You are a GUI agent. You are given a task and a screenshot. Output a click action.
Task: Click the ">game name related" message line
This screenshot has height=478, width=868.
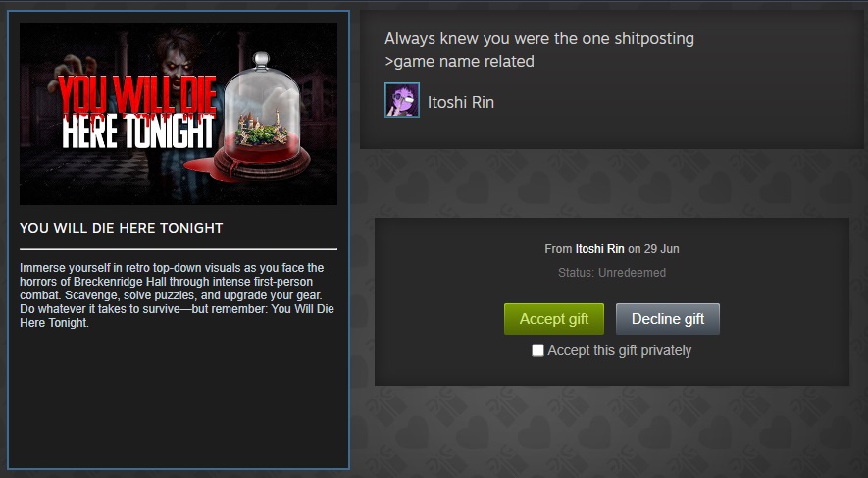click(x=459, y=62)
